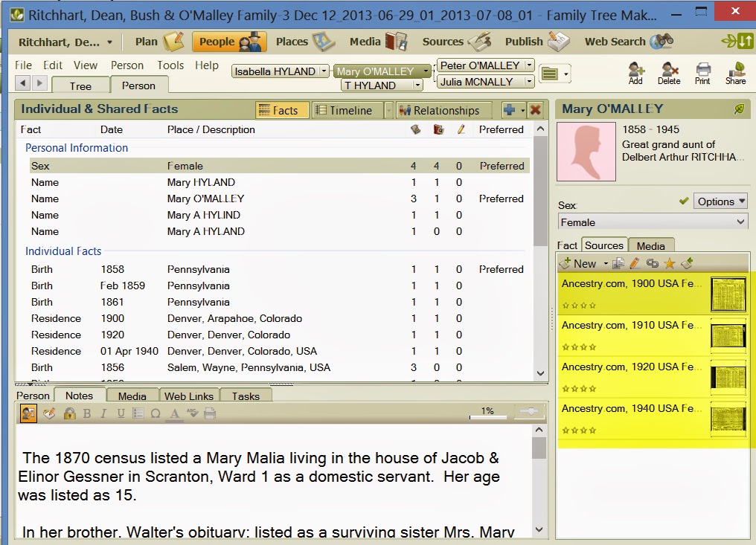Open the Peter O'MALLEY dropdown
This screenshot has width=756, height=545.
tap(529, 65)
